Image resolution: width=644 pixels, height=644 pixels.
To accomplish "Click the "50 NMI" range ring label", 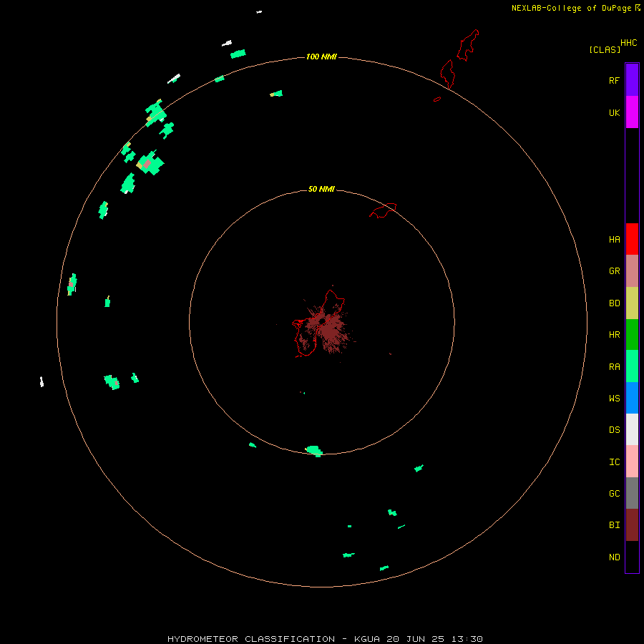I will tap(321, 189).
